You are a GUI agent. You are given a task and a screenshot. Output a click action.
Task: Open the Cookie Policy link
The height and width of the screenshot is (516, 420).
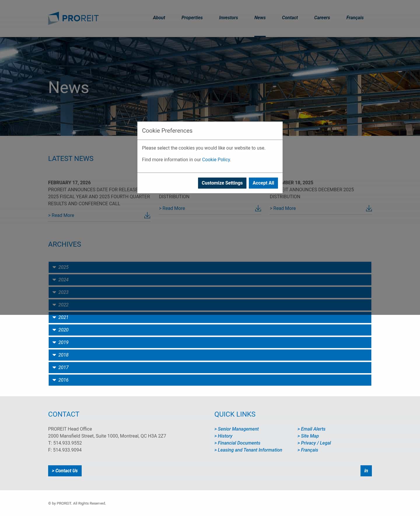click(x=216, y=159)
